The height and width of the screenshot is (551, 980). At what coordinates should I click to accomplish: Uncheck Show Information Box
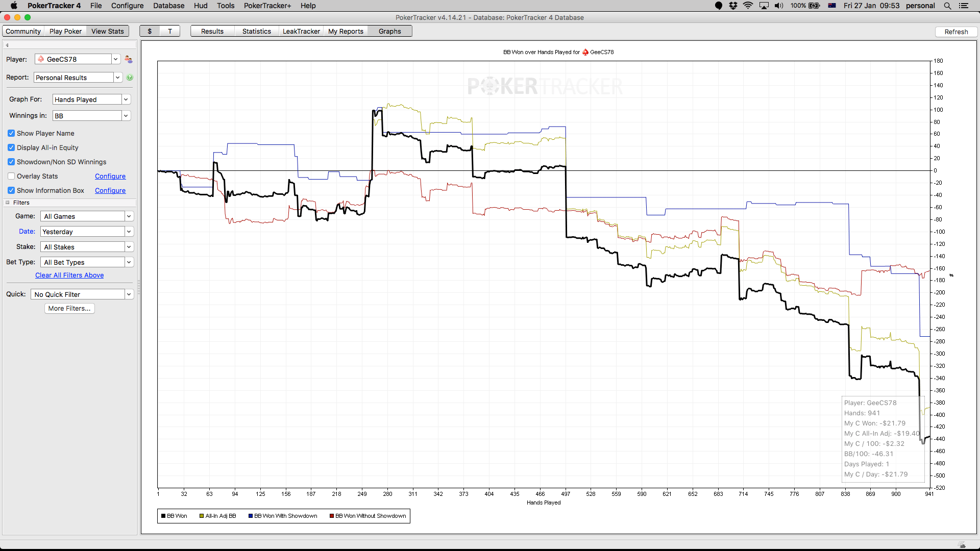[x=11, y=190]
